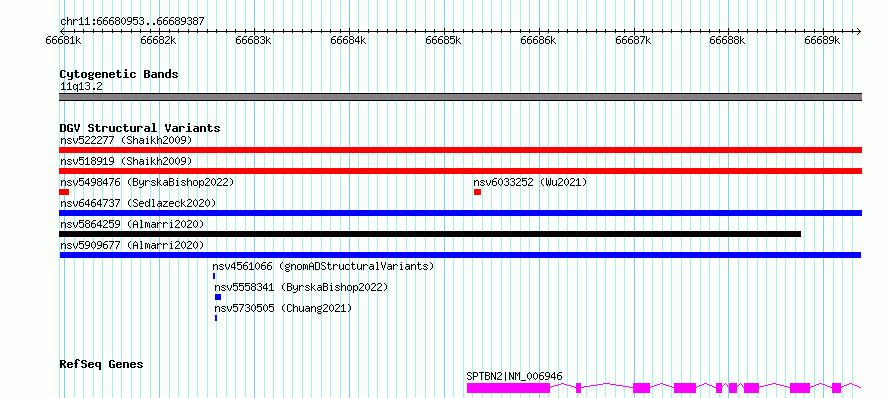Select the blue bar of nsv5909677
This screenshot has width=890, height=398.
[x=460, y=255]
